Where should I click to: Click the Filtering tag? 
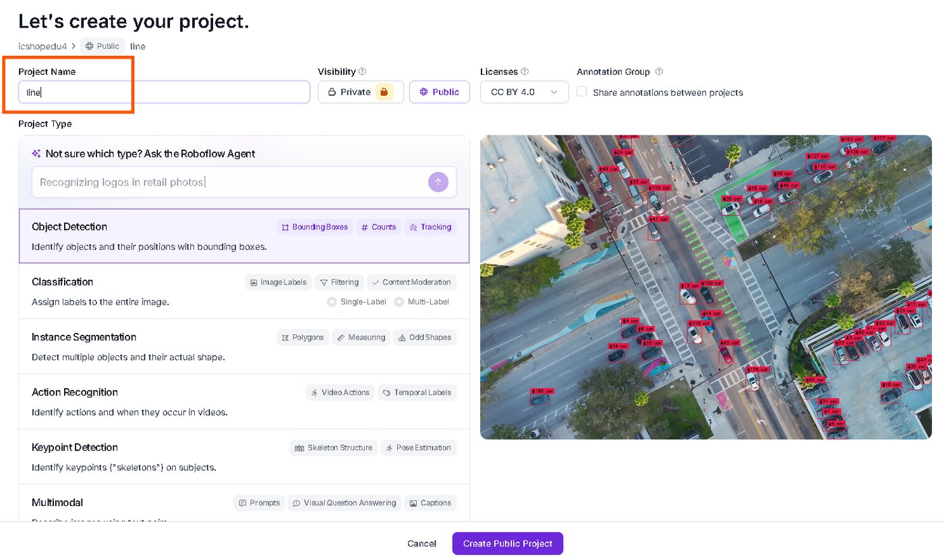(339, 282)
